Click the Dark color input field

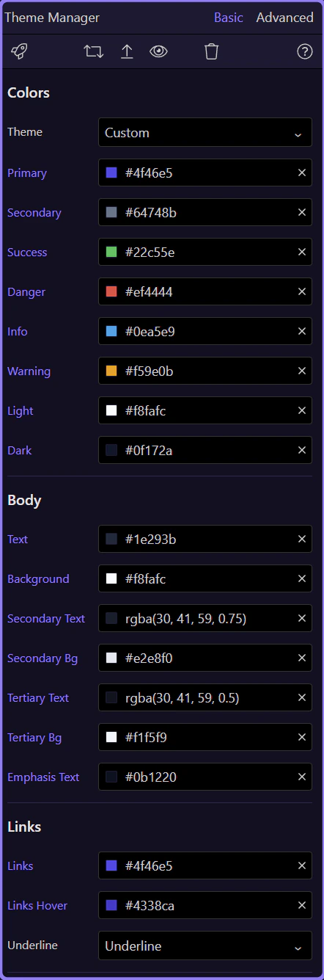coord(205,450)
